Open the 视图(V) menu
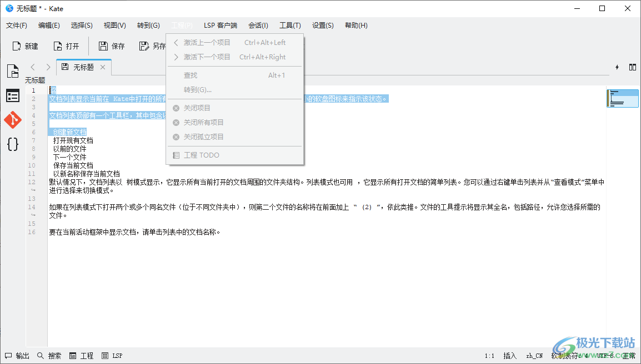This screenshot has width=641, height=364. click(115, 26)
